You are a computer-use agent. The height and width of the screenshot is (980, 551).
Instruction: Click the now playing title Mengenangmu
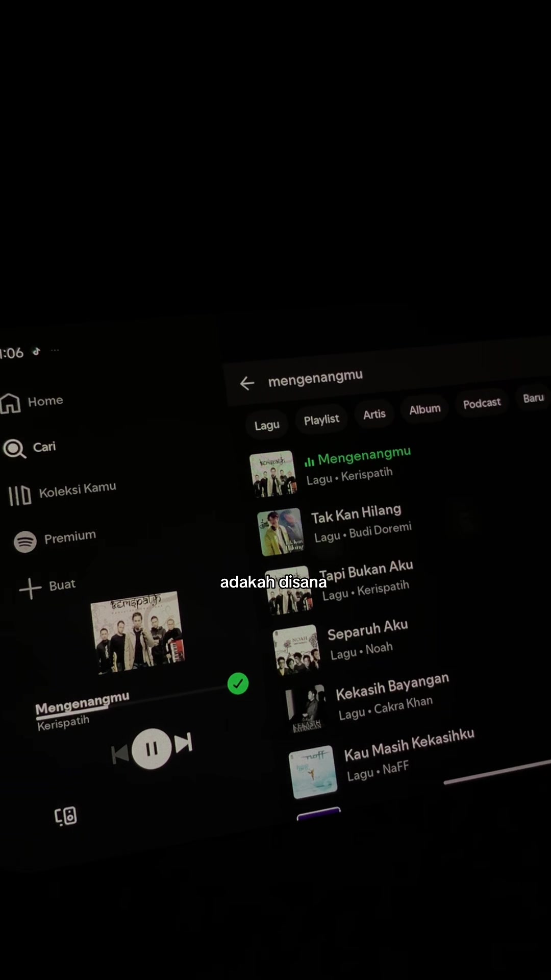(x=82, y=703)
